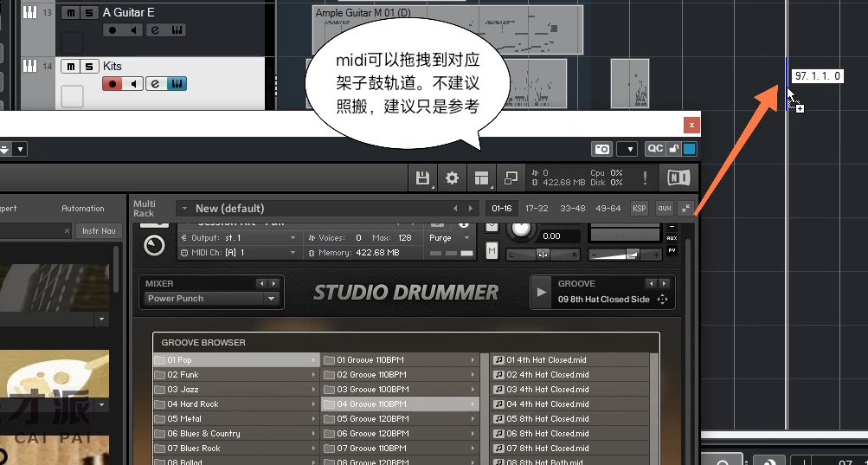Select next groove arrow
Viewport: 868px width, 465px height.
pos(665,284)
